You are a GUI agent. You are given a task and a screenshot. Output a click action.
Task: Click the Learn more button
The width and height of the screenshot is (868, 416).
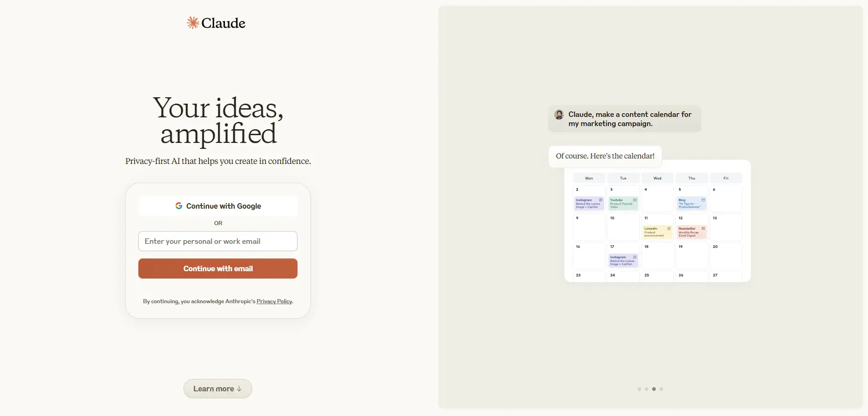point(214,389)
